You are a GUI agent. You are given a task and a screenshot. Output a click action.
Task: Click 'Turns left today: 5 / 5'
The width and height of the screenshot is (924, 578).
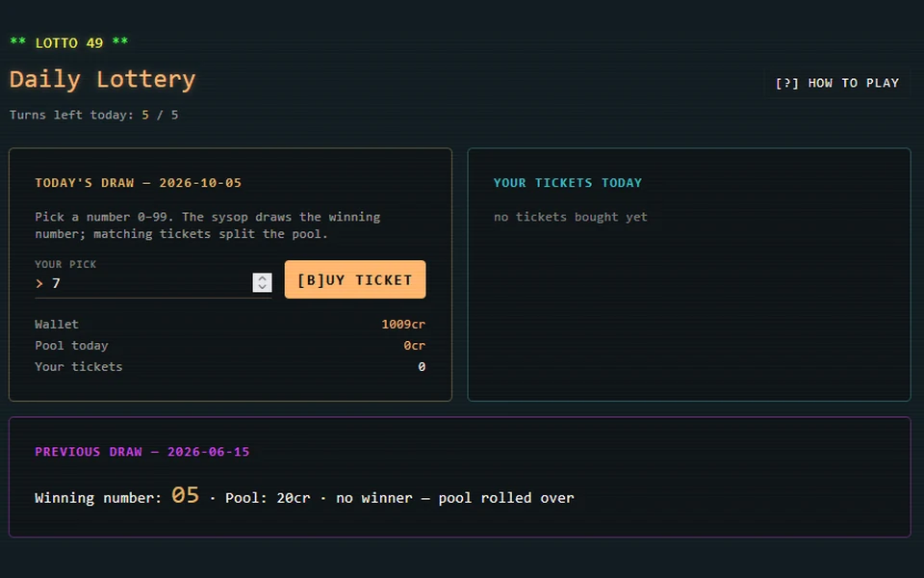click(93, 115)
